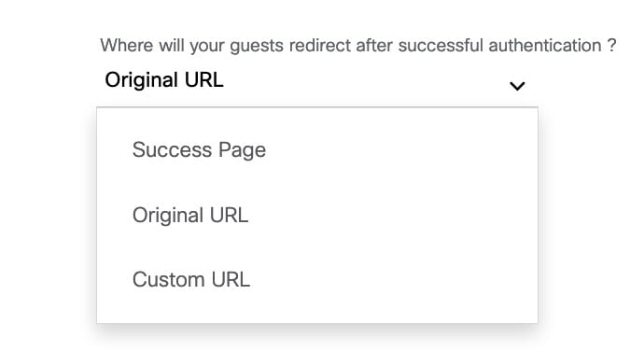Viewport: 644px width, 351px height.
Task: Click the chevron arrow beside Original URL
Action: [x=517, y=86]
